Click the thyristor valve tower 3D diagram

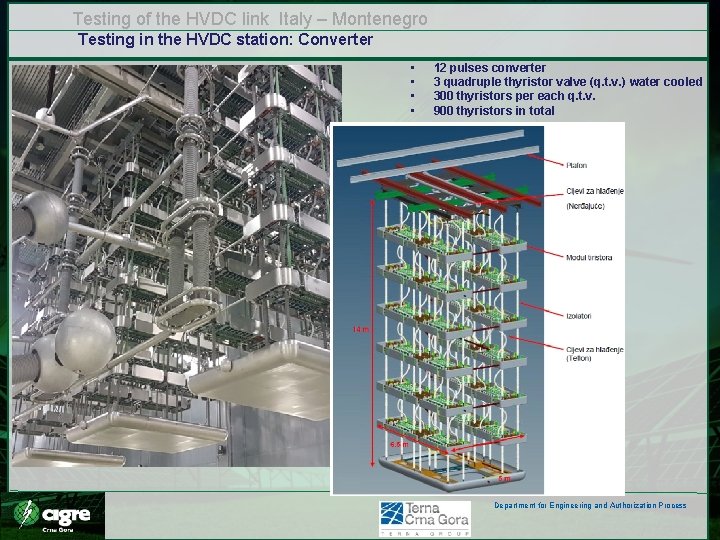coord(438,310)
